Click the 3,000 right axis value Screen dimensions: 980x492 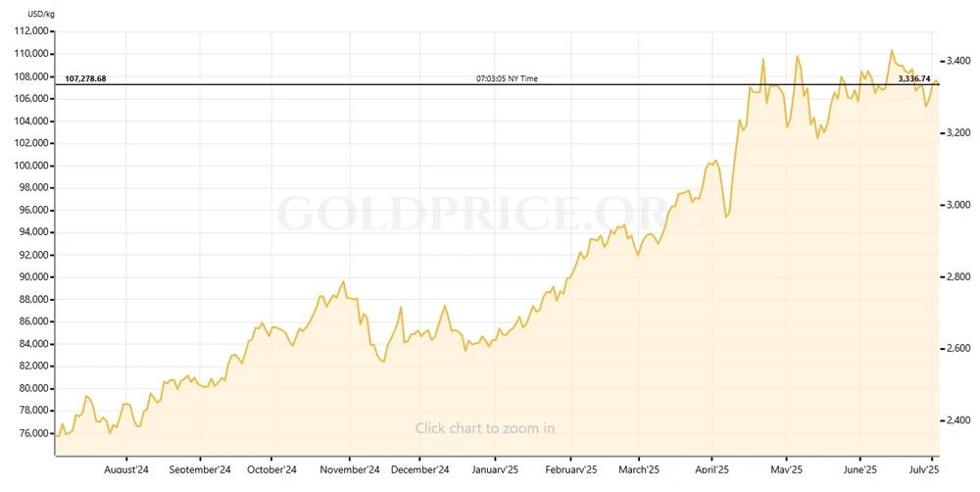[x=955, y=205]
